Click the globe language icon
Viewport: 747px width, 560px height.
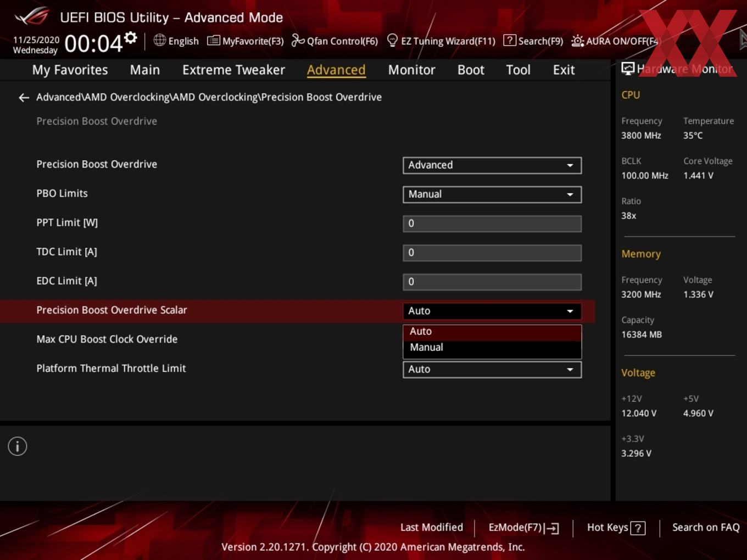pos(159,40)
